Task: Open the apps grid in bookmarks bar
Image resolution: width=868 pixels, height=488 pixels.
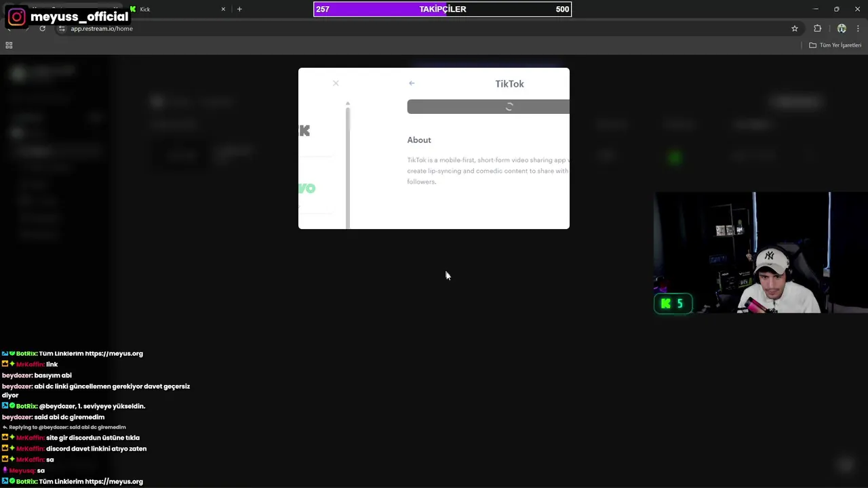Action: click(9, 45)
